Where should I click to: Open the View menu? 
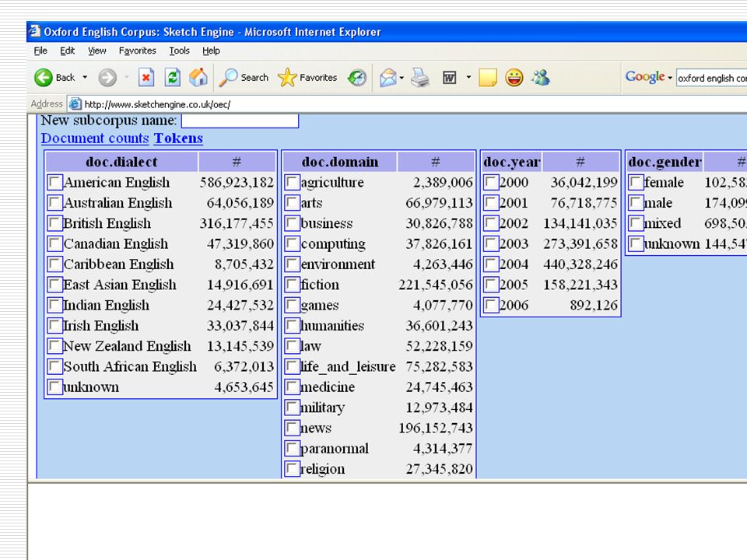point(96,51)
